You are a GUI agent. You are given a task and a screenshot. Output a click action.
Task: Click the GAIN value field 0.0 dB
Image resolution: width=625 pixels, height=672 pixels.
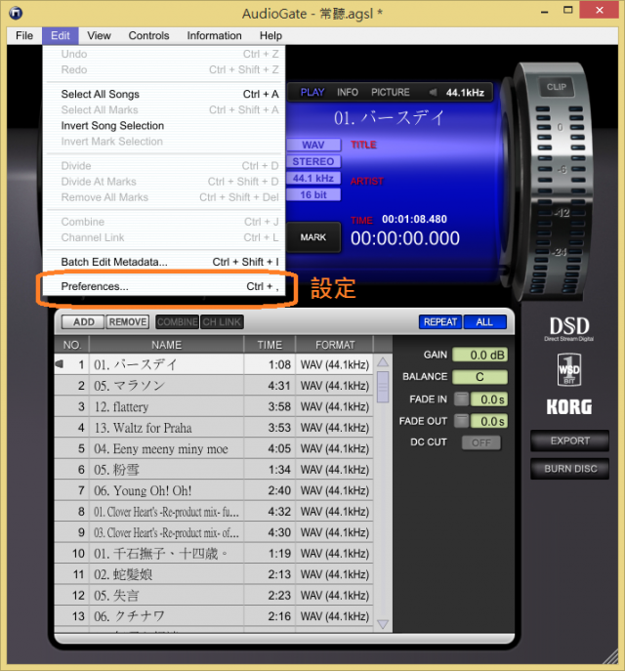coord(480,355)
